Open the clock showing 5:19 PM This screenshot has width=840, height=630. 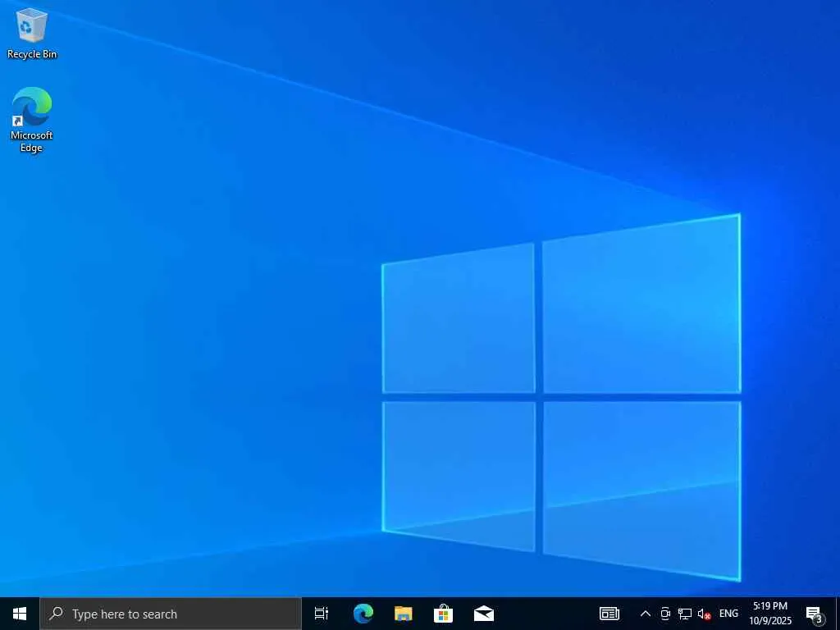pyautogui.click(x=770, y=614)
